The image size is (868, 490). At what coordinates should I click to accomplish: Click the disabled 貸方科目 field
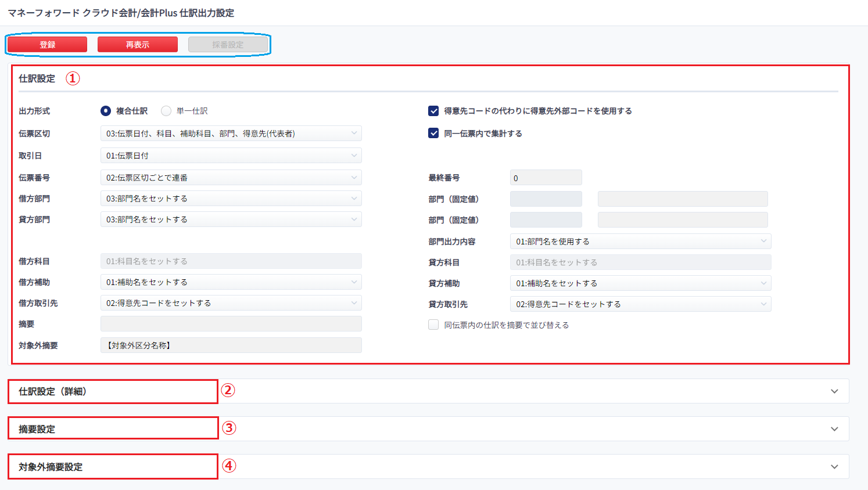coord(641,262)
